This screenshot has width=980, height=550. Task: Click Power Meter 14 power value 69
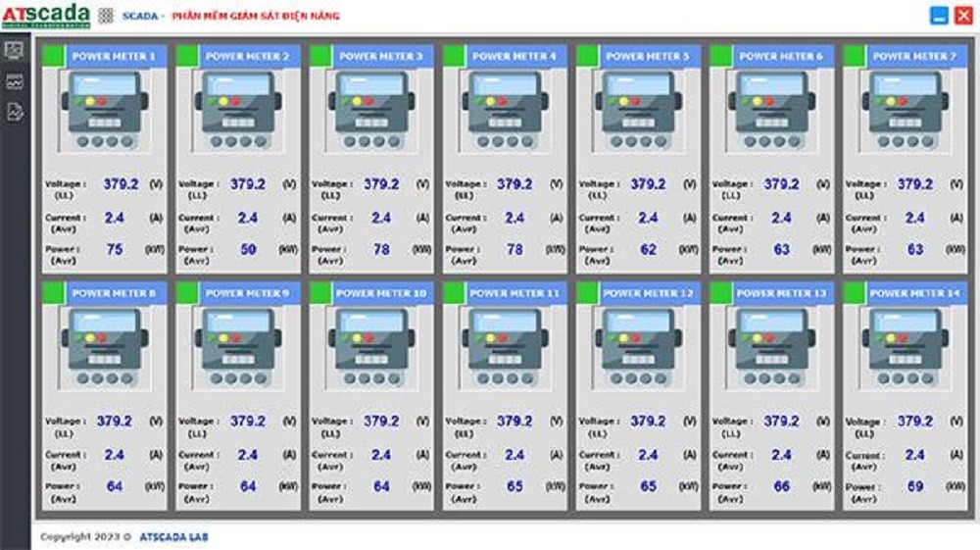(915, 486)
